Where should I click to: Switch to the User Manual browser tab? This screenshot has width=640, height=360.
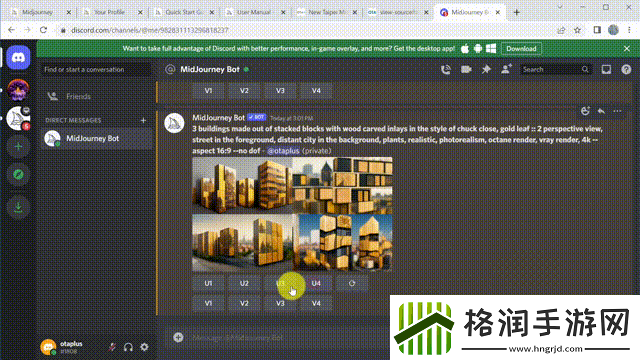[x=255, y=12]
